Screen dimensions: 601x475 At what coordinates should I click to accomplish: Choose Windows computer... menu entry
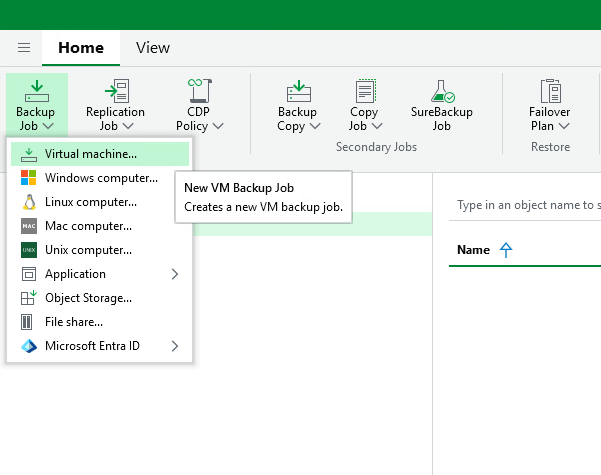[100, 178]
